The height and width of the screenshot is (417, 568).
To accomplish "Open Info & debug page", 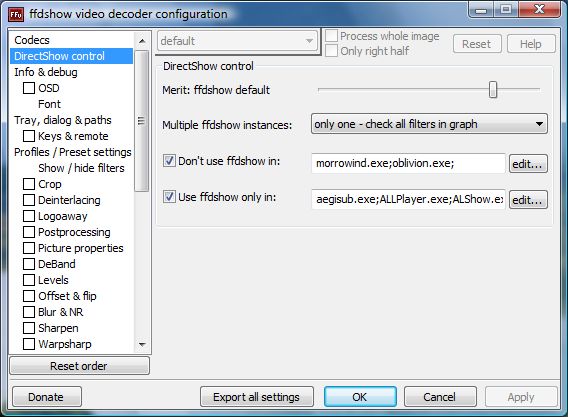I will click(x=46, y=72).
